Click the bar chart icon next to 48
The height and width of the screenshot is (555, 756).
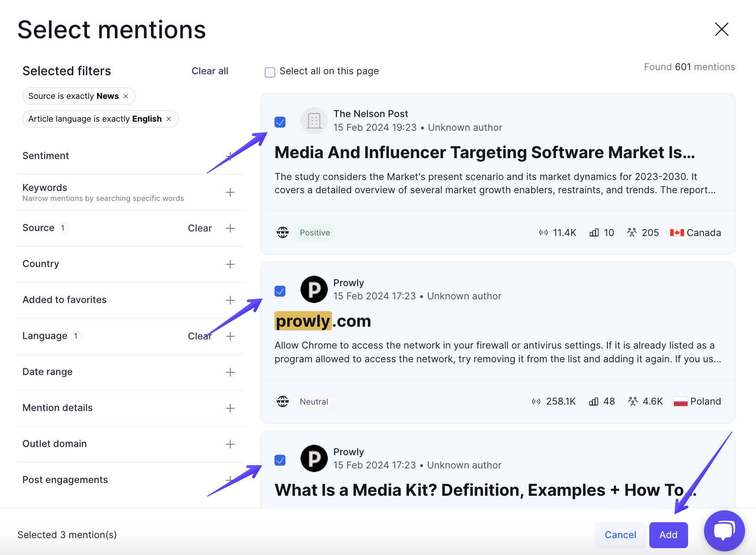(x=594, y=401)
